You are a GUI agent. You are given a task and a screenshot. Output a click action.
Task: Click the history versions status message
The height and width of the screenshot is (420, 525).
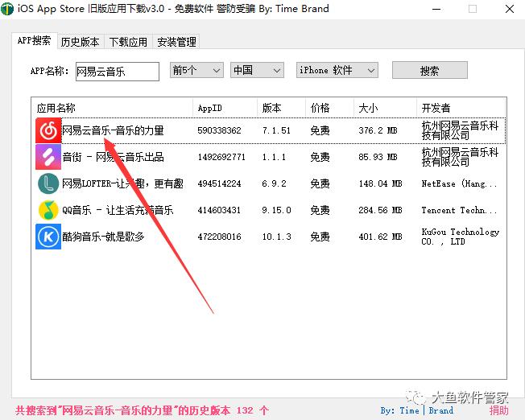point(142,410)
